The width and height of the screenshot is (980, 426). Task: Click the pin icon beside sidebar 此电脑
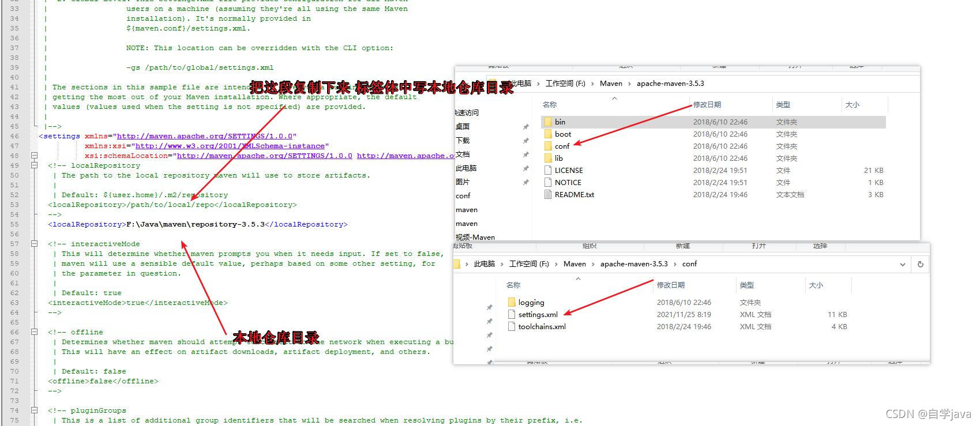525,168
